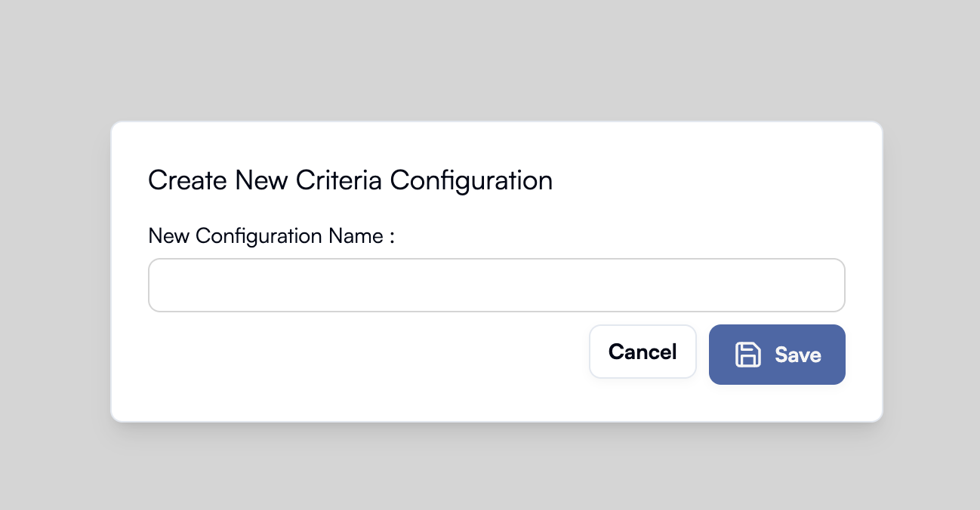
Task: Click the 'New Configuration Name :' label
Action: pyautogui.click(x=272, y=236)
